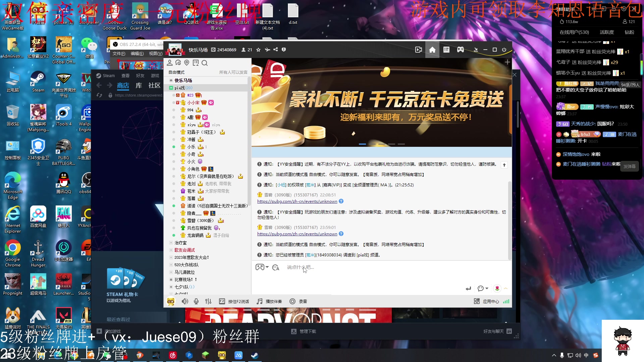Share the channel using the share icon

[275, 50]
